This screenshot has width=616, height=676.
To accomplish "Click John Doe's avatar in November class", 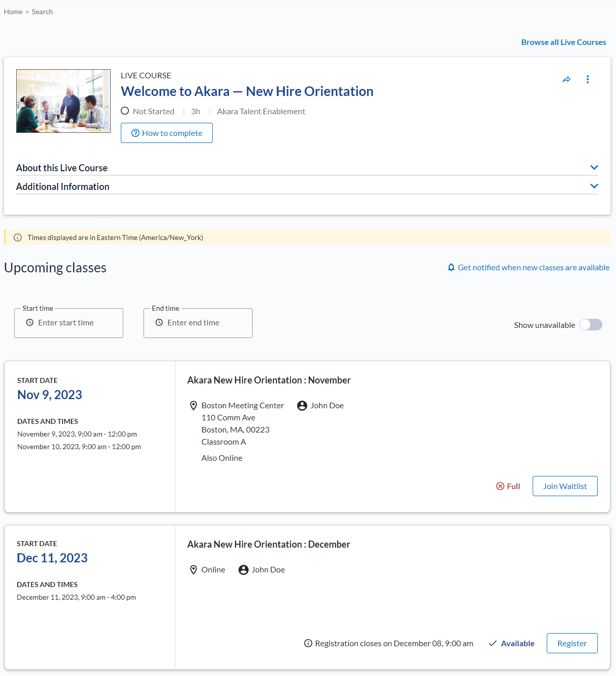I will pyautogui.click(x=302, y=406).
